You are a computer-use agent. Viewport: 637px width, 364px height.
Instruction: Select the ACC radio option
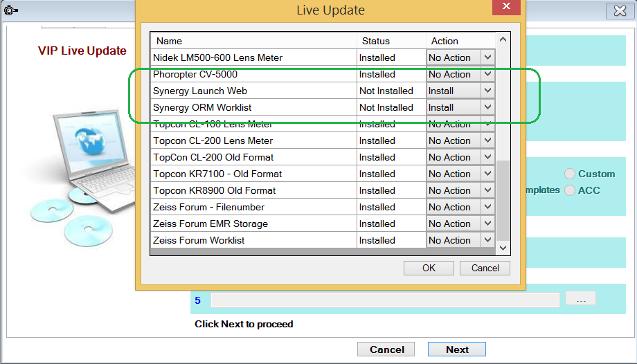tap(570, 190)
